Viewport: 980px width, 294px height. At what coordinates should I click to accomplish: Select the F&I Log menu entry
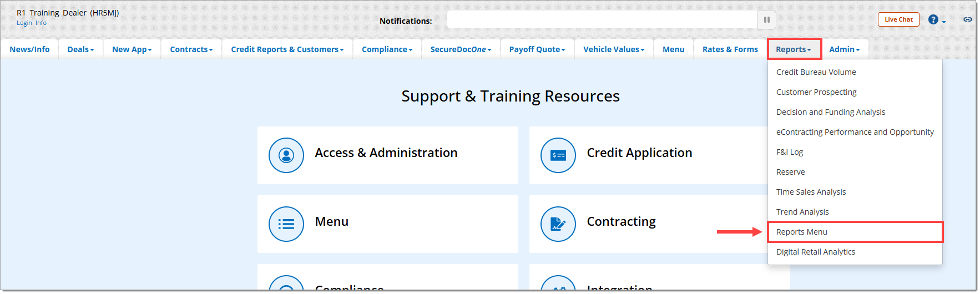(789, 152)
